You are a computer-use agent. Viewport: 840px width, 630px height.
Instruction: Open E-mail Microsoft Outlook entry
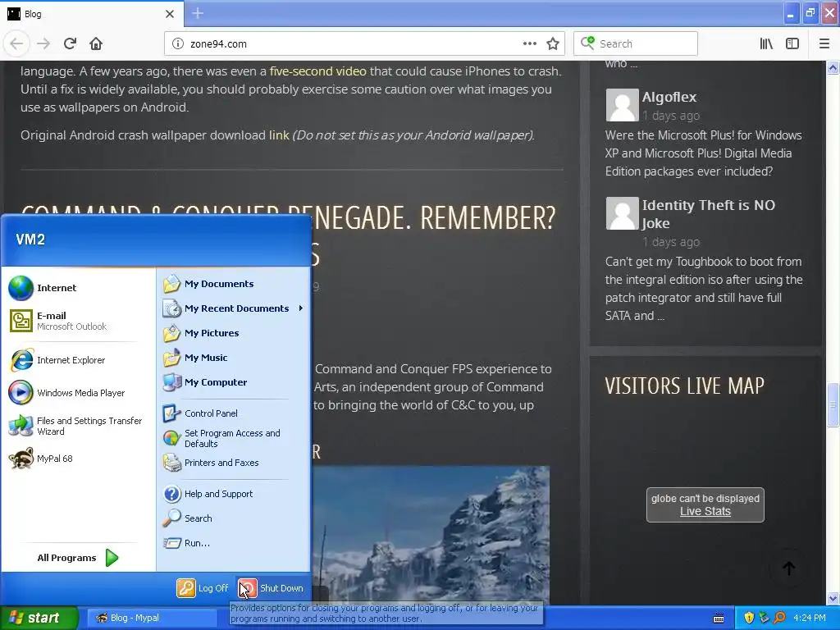point(78,321)
